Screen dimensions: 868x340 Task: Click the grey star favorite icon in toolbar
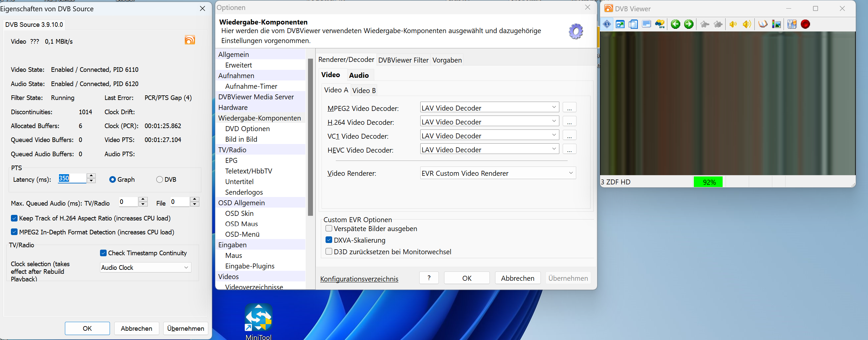(705, 24)
